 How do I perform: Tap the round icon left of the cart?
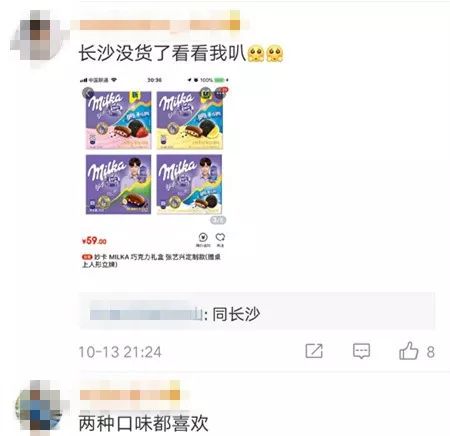[x=206, y=93]
